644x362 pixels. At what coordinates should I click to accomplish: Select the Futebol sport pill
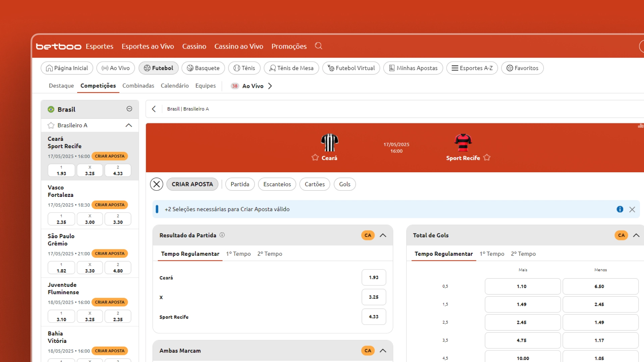coord(159,68)
